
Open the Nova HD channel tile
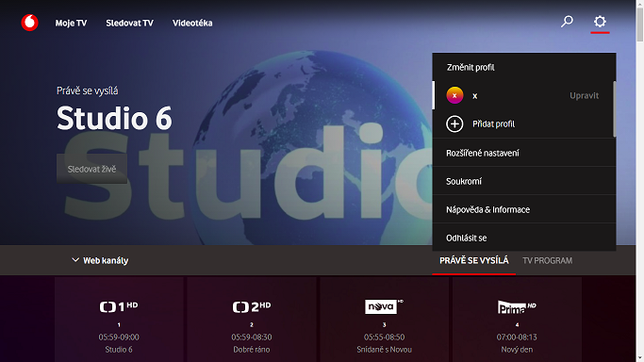click(x=384, y=320)
